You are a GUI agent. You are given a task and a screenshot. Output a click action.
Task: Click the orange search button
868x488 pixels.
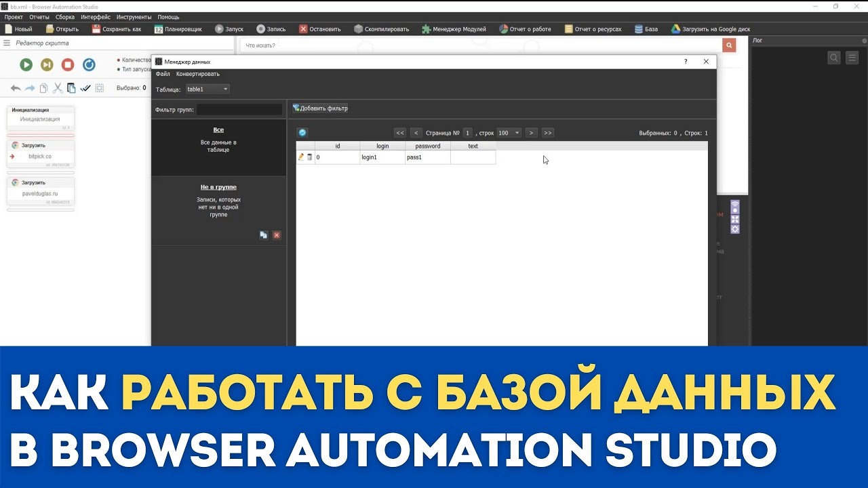(x=729, y=45)
